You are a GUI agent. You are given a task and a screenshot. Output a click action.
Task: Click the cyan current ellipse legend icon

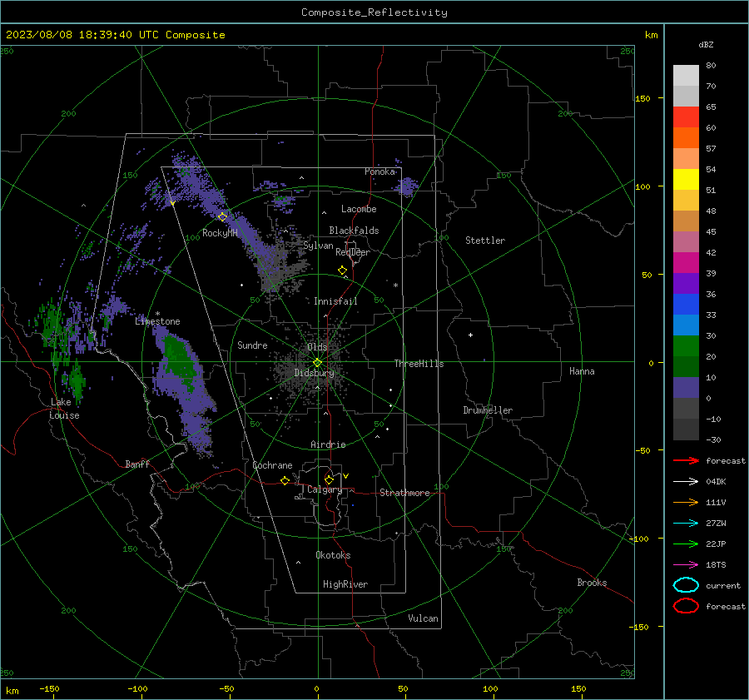686,585
